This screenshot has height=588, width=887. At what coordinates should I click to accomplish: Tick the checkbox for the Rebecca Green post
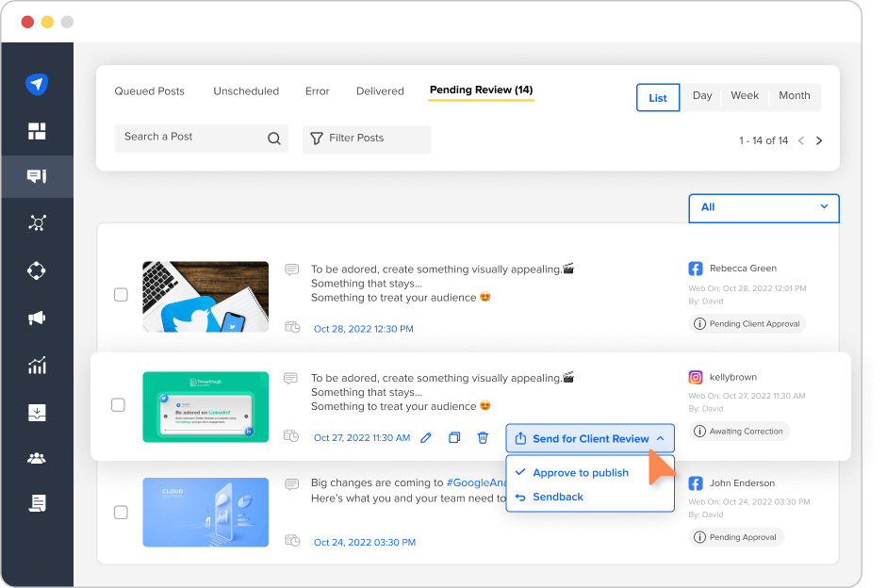(x=121, y=294)
